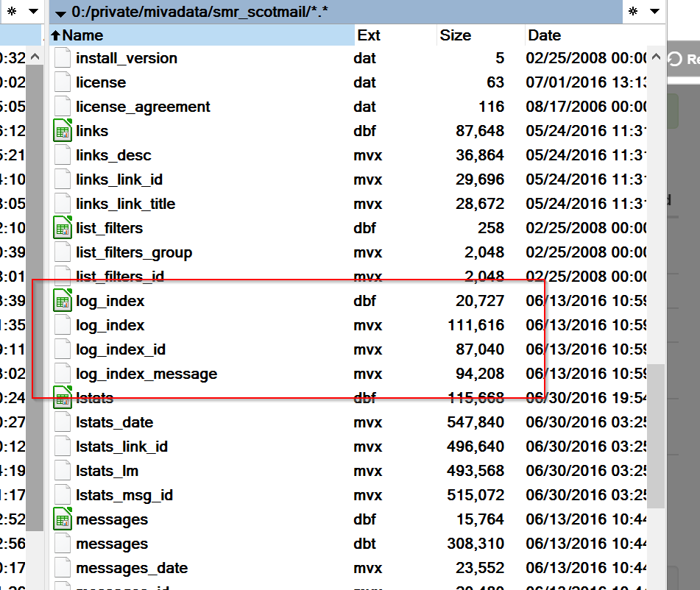Screen dimensions: 700x590
Task: Click the messages dbf file icon
Action: (63, 519)
